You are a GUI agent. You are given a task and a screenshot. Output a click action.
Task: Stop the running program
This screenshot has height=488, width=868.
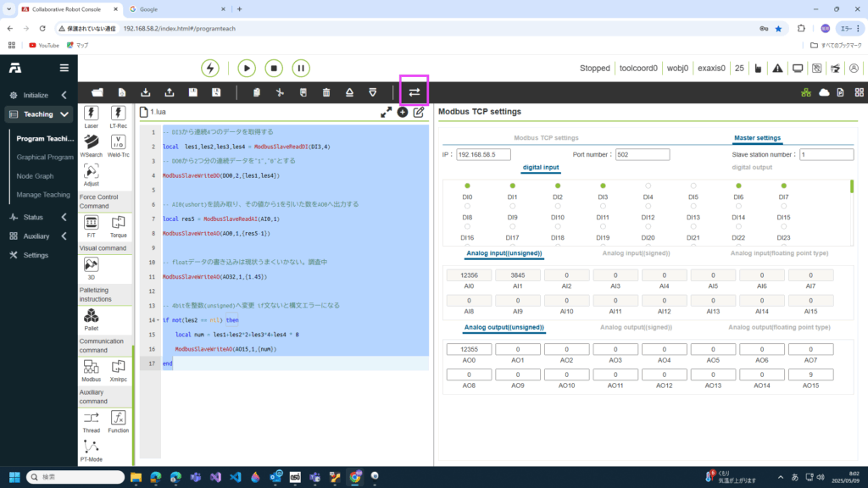pyautogui.click(x=274, y=68)
